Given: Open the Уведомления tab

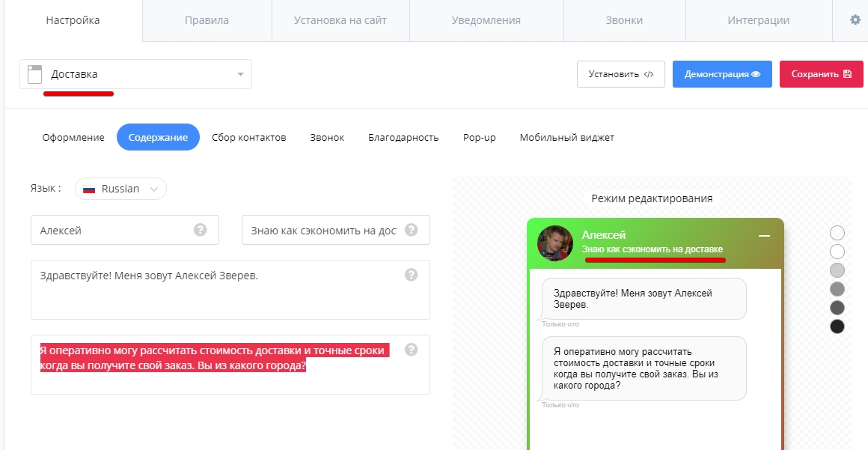Looking at the screenshot, I should (x=486, y=20).
